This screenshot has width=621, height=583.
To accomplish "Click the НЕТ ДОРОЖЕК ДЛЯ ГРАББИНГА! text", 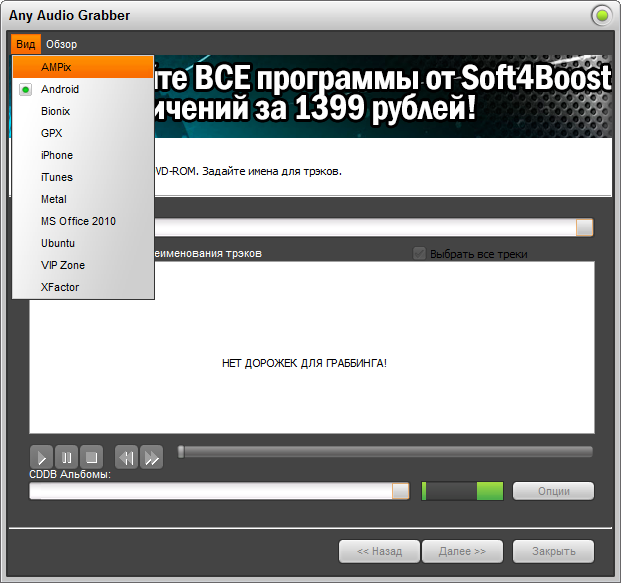I will (304, 363).
